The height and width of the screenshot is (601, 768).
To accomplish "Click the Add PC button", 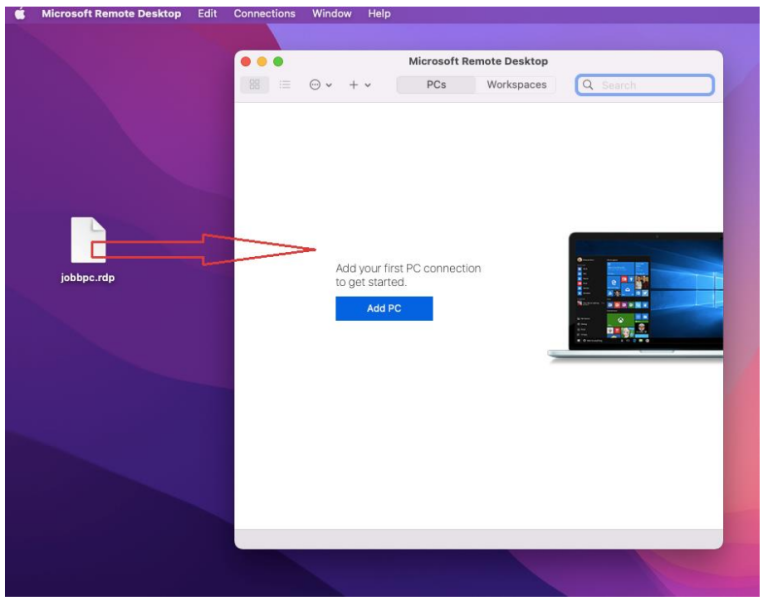I will tap(384, 308).
